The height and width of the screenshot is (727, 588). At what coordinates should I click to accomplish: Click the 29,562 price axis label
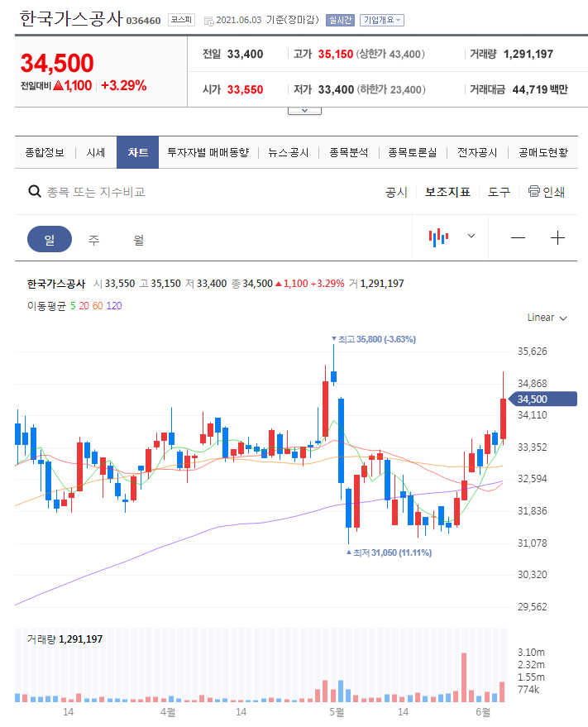(x=532, y=606)
